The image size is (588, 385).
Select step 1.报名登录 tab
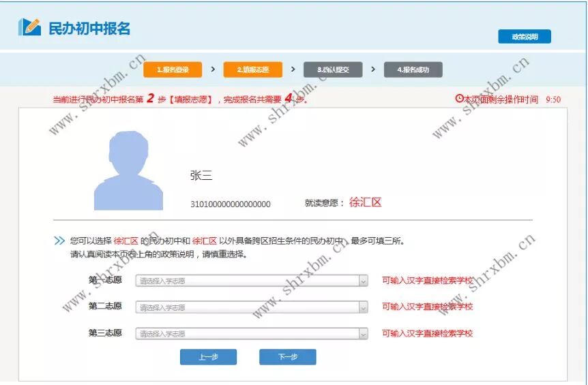173,70
